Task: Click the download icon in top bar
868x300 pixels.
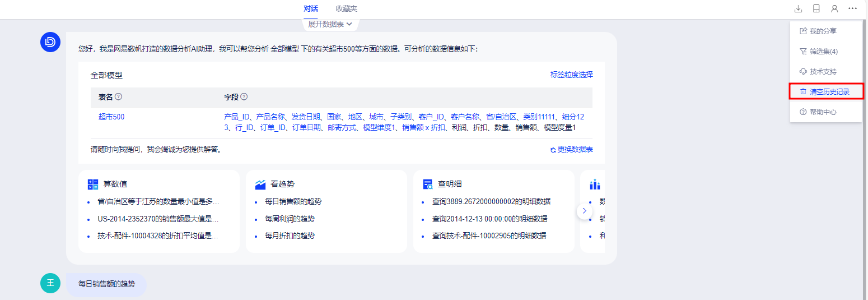Action: [799, 9]
